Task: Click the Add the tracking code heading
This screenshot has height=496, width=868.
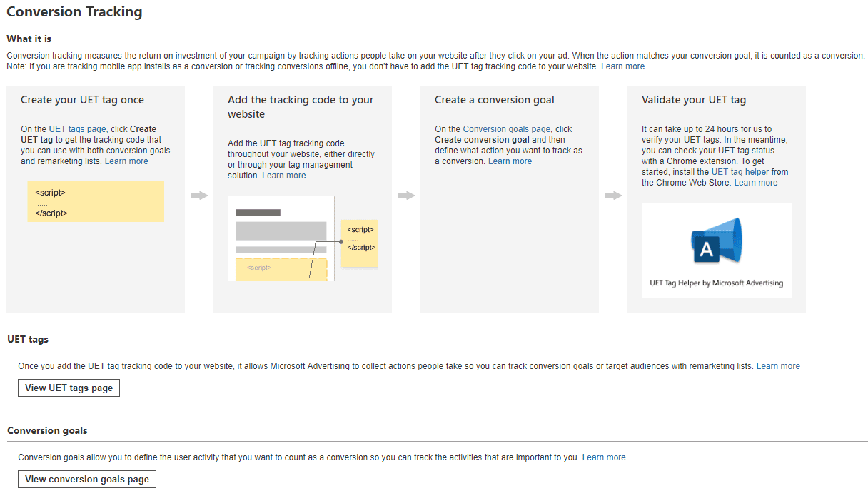Action: point(301,107)
